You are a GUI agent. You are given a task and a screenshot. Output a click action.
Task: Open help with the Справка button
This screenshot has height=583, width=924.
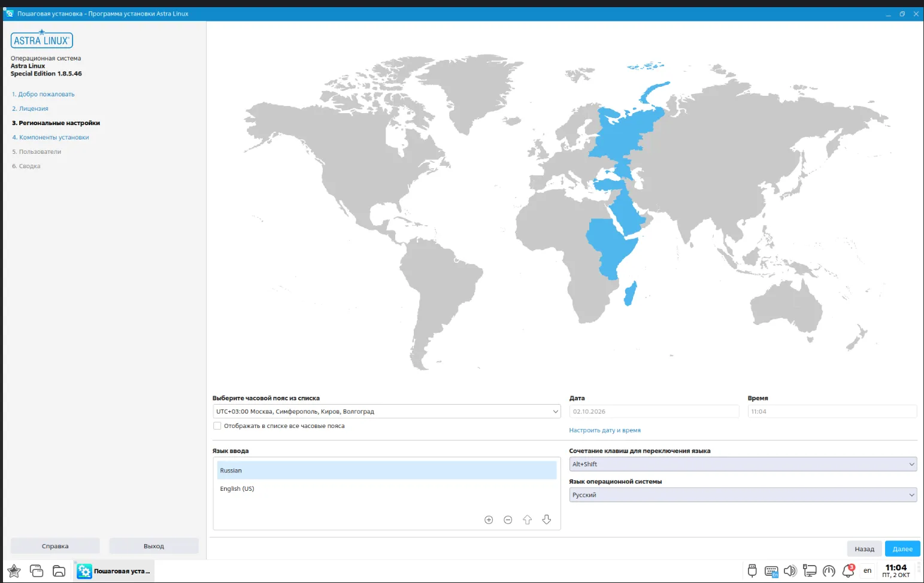[x=55, y=546]
